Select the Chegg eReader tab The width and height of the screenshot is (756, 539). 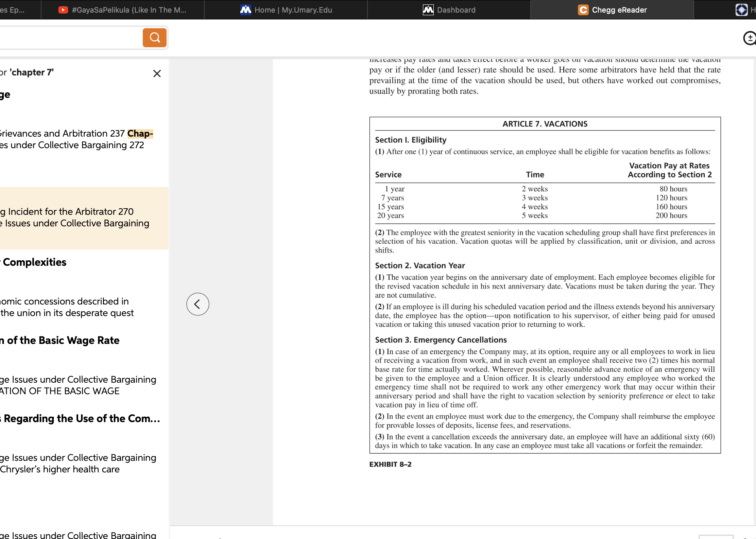tap(612, 10)
